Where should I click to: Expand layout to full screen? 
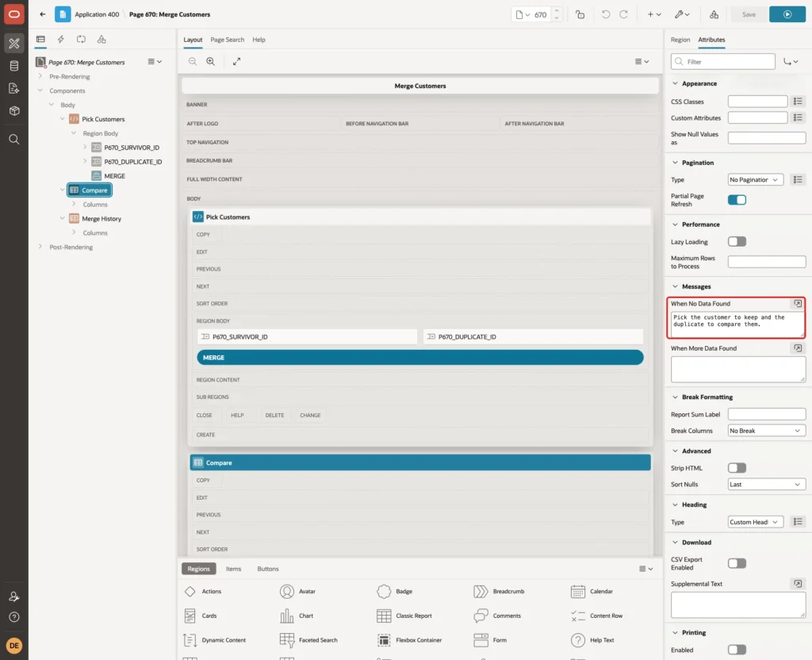(236, 62)
